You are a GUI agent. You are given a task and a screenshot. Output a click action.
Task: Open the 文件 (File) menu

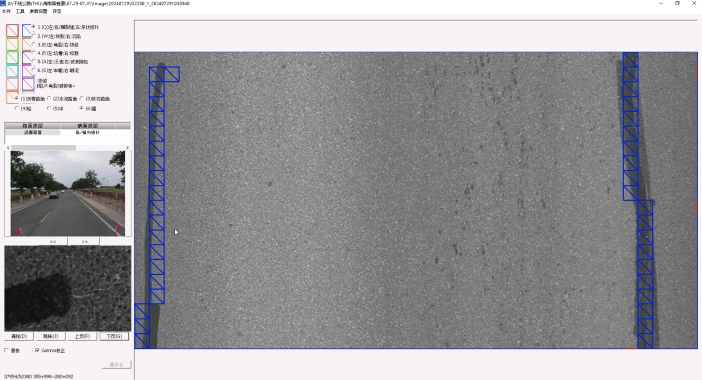click(x=6, y=11)
